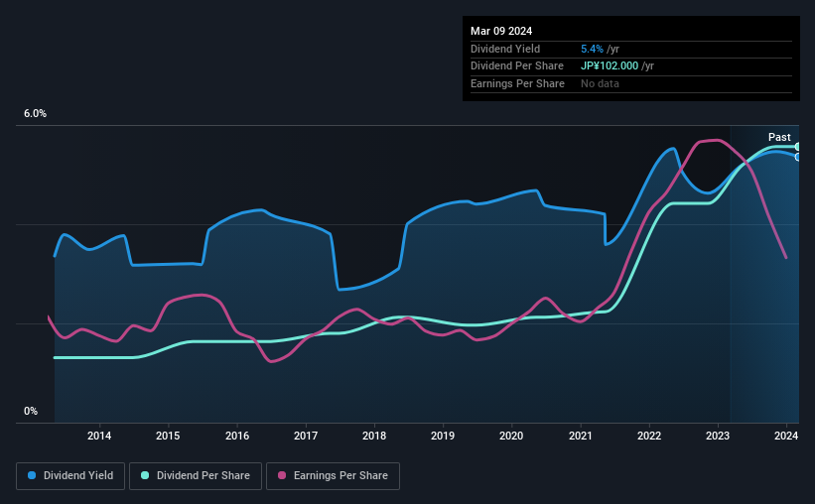Image resolution: width=815 pixels, height=504 pixels.
Task: Click the Mar 09 2024 tooltip date
Action: pos(501,31)
